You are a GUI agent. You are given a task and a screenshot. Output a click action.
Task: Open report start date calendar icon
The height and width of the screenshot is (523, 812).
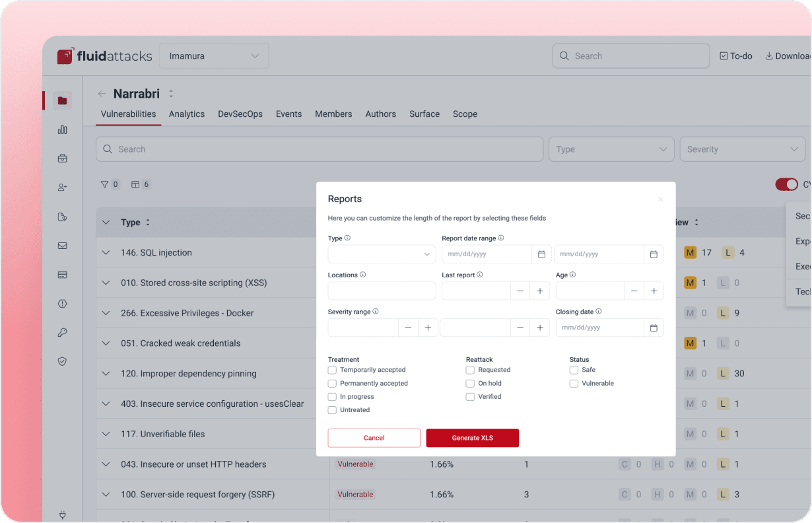[541, 254]
